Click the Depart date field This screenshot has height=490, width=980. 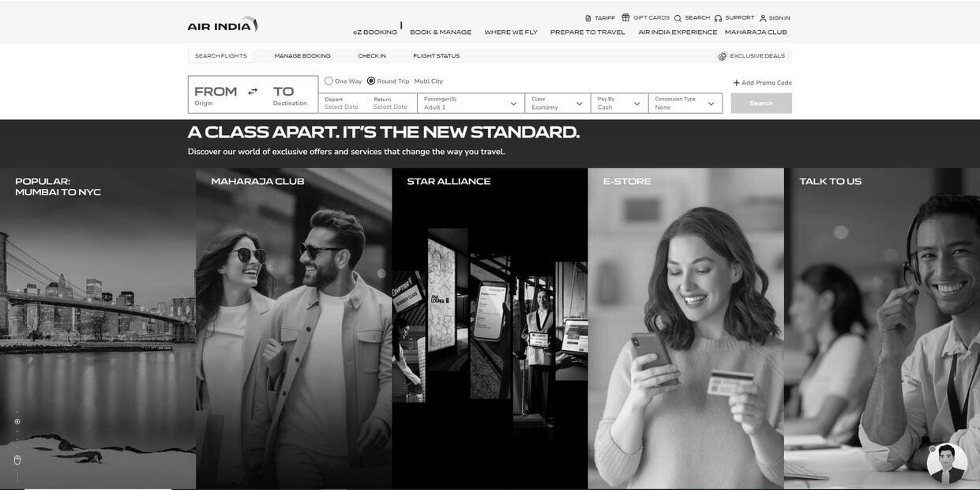tap(343, 104)
